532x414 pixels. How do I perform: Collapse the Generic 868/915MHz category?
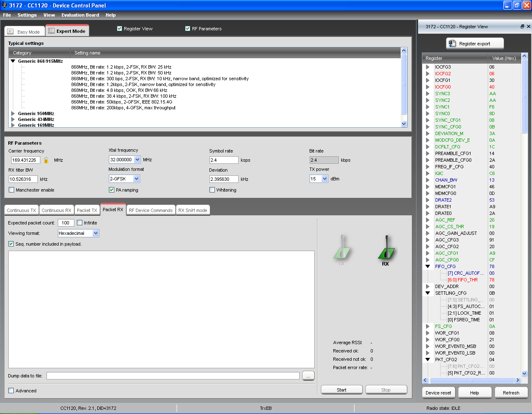(x=13, y=61)
